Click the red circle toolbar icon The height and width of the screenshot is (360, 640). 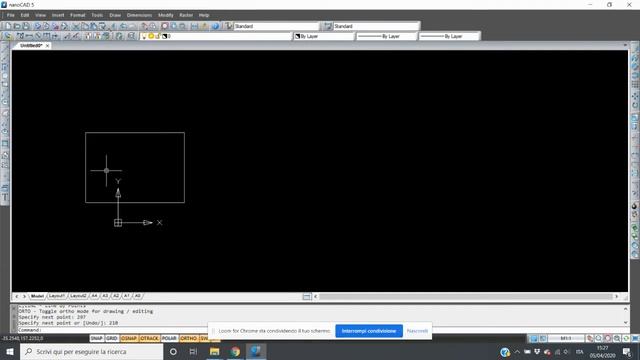[x=164, y=26]
